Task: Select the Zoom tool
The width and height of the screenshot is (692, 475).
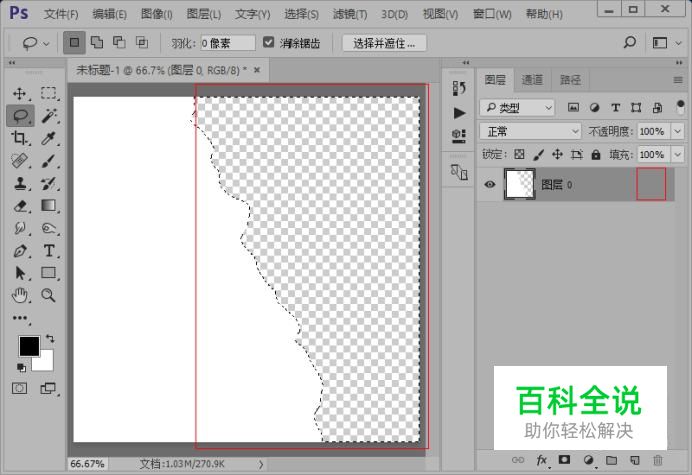Action: [x=49, y=295]
